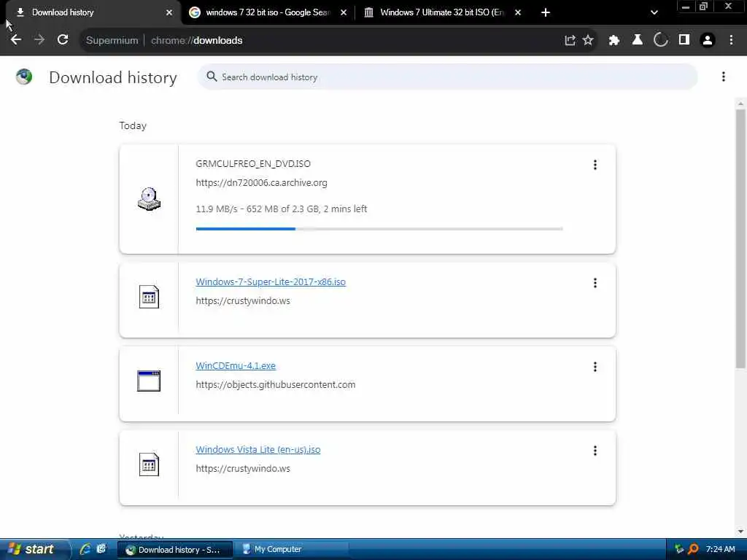Close the Download history tab

point(169,12)
